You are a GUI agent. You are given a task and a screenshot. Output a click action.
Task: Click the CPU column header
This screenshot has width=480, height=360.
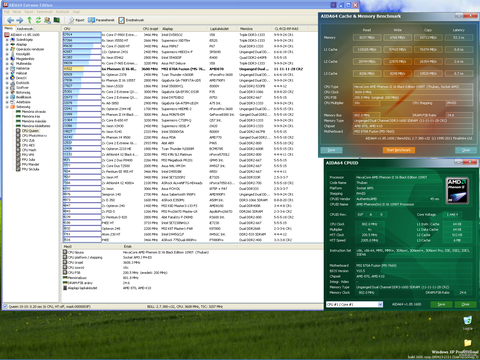point(102,29)
